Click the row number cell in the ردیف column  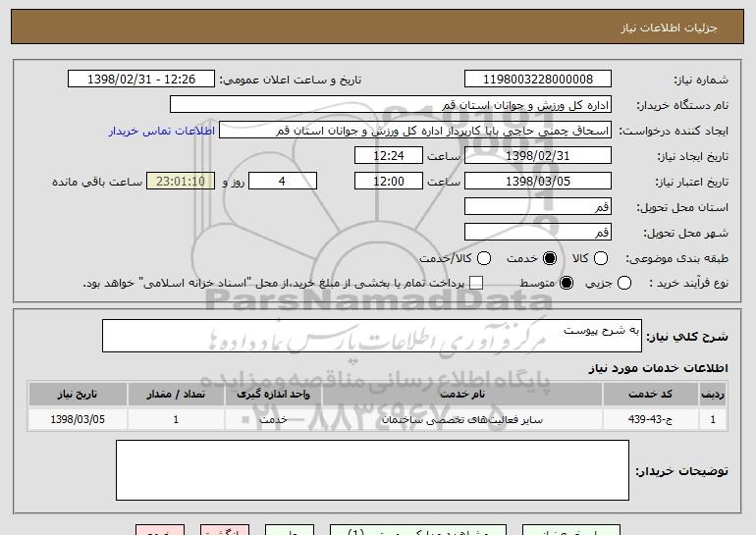coord(713,419)
